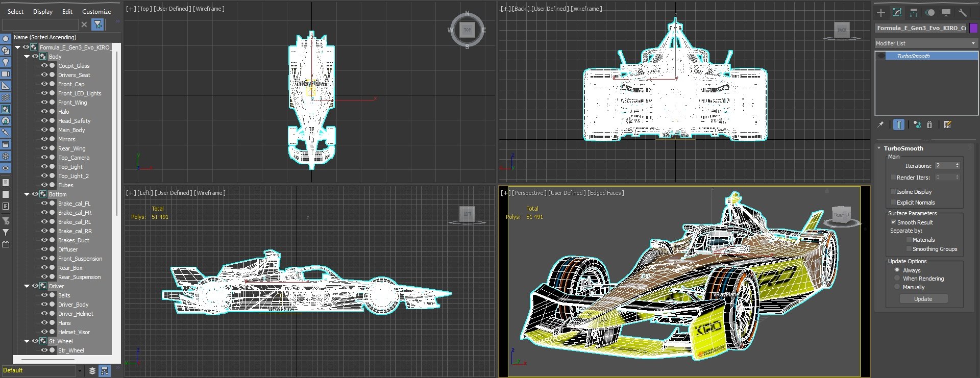Select Always update option
The image size is (980, 378).
click(x=897, y=270)
